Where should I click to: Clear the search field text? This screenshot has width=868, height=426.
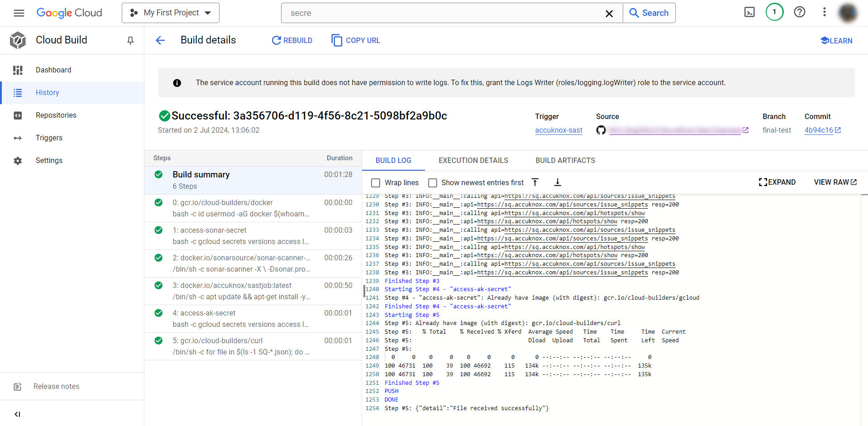click(609, 13)
